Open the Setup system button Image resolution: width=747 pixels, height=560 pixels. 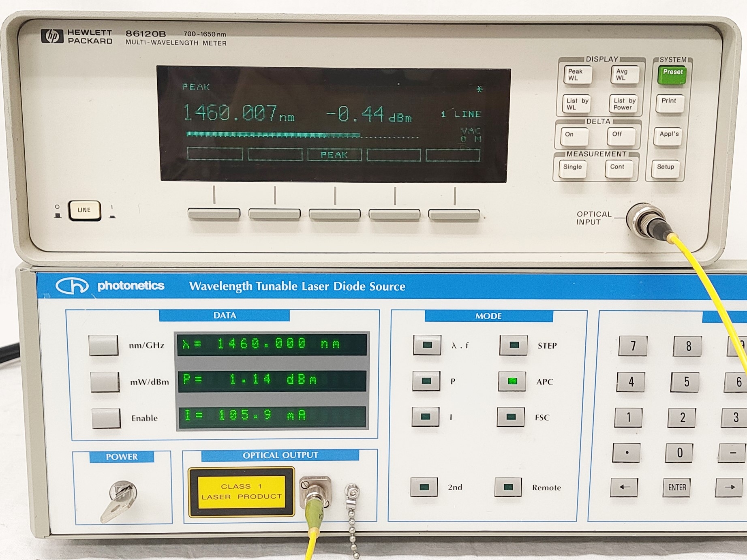[666, 169]
